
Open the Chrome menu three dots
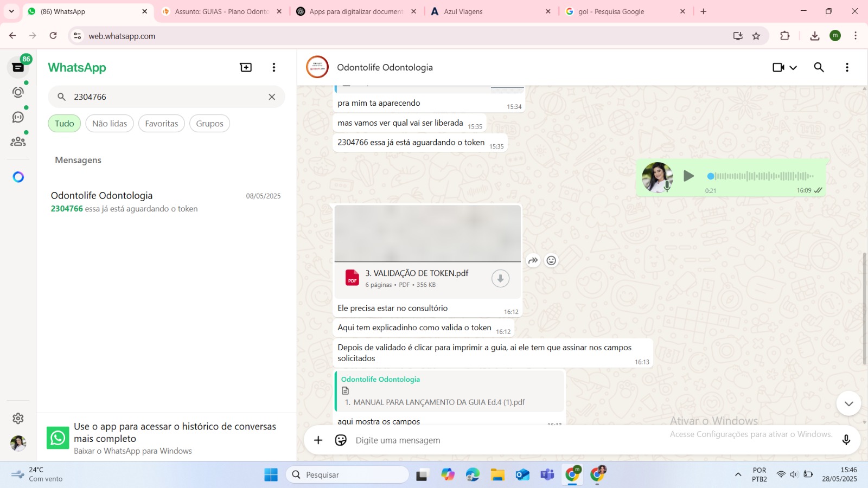(856, 36)
